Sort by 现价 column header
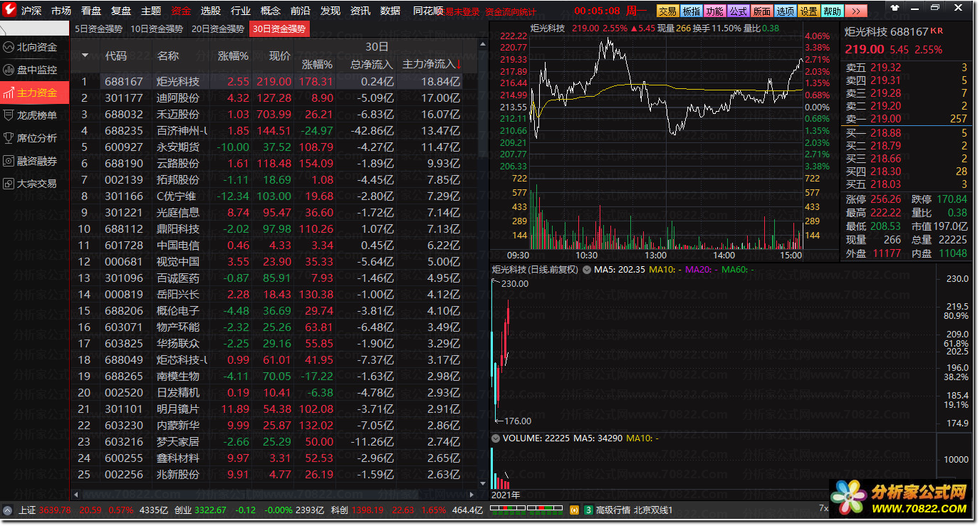This screenshot has width=980, height=526. 280,56
